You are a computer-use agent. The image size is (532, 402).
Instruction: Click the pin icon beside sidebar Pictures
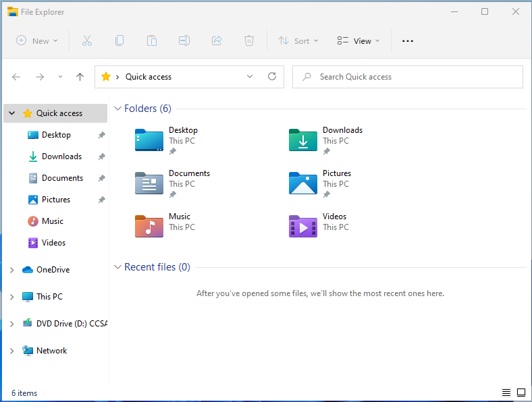101,200
